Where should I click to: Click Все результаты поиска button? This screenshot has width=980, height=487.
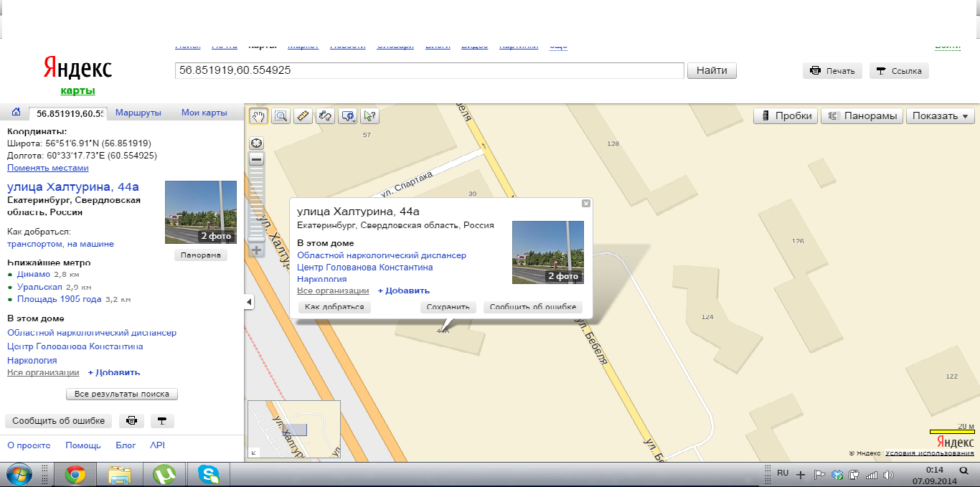122,394
